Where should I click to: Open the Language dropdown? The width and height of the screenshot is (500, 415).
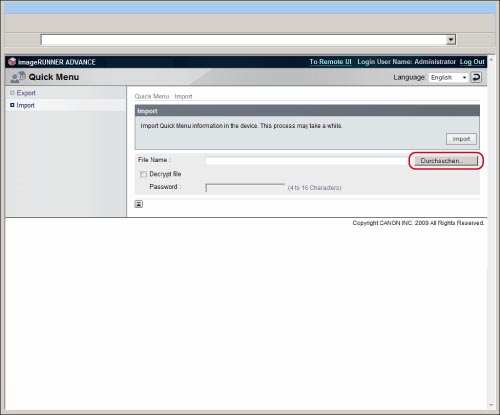coord(449,77)
